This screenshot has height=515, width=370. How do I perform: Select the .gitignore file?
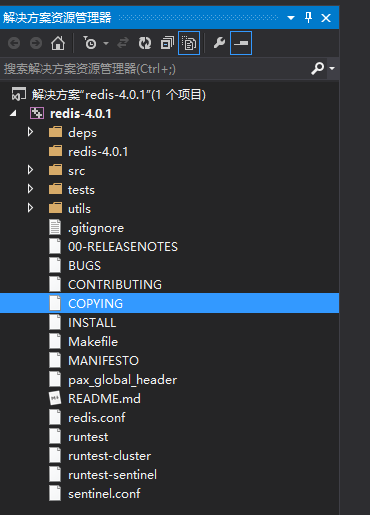96,228
